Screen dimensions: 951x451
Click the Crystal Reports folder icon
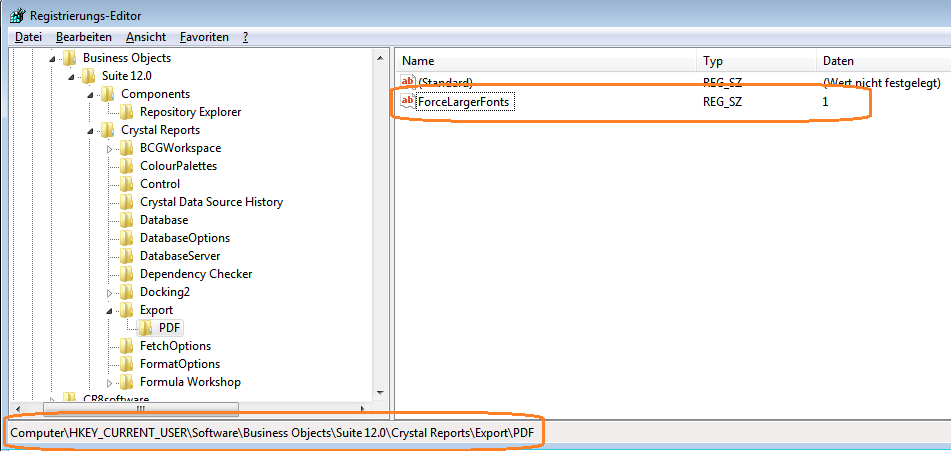107,130
